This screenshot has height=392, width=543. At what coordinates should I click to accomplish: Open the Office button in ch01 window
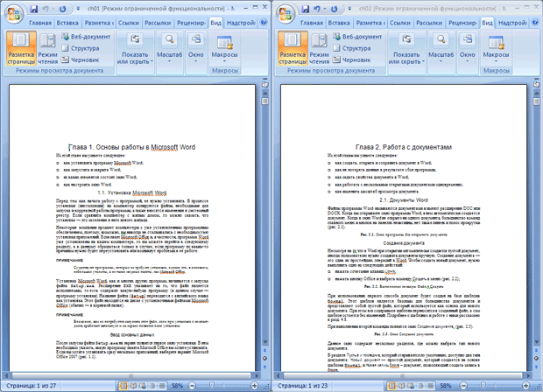click(14, 14)
